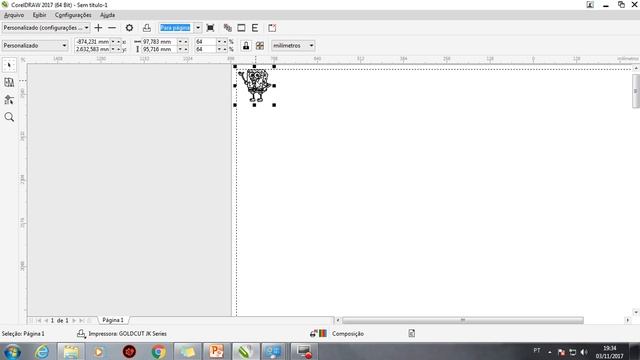The width and height of the screenshot is (640, 360).
Task: Go to the next page arrow
Action: pyautogui.click(x=74, y=321)
